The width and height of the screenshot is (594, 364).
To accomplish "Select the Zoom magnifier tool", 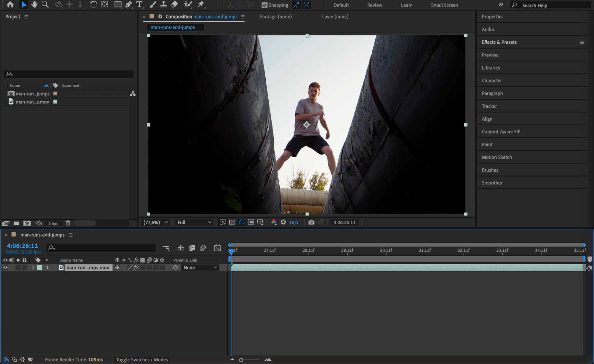I will (45, 4).
